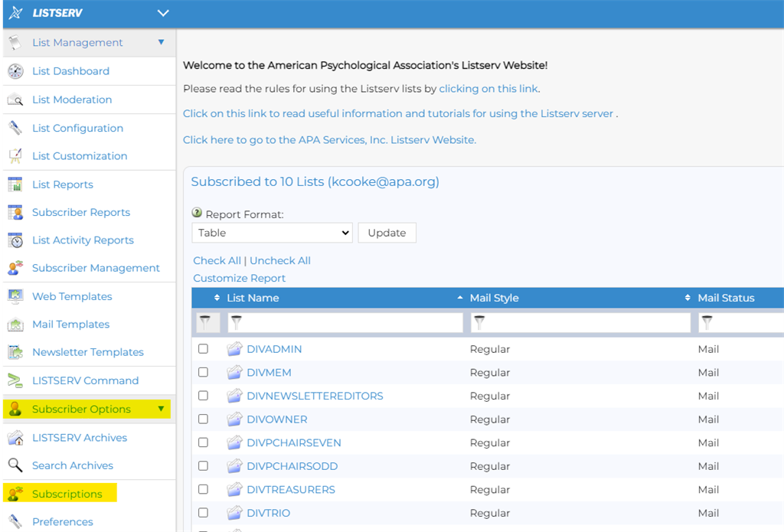Open Subscriber Management menu item

coord(96,268)
